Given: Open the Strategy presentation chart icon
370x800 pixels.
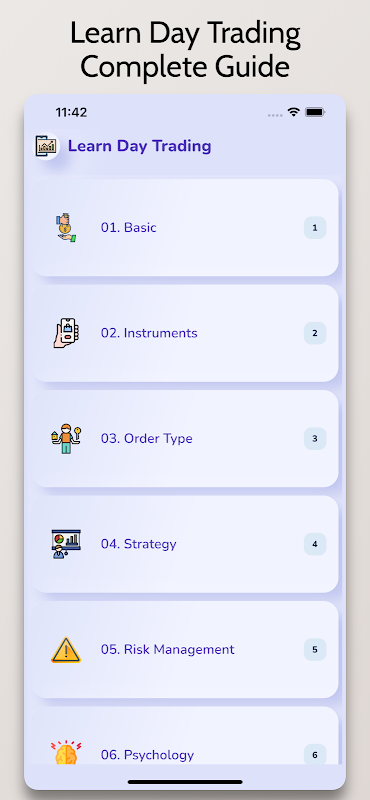Looking at the screenshot, I should coord(66,544).
